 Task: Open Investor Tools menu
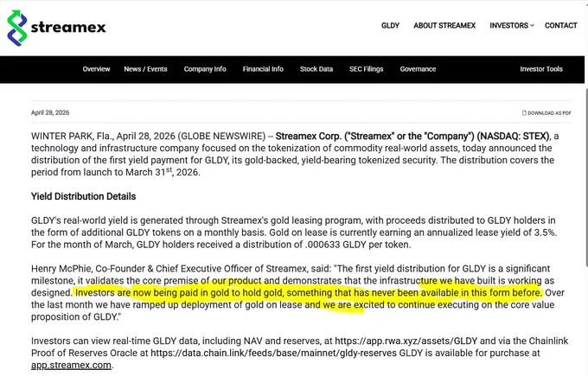(x=541, y=69)
